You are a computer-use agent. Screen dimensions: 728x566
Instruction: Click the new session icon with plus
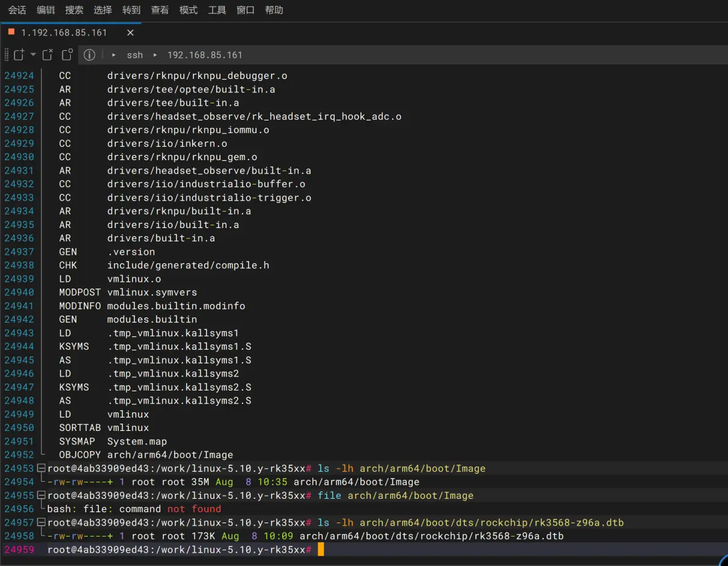(19, 55)
